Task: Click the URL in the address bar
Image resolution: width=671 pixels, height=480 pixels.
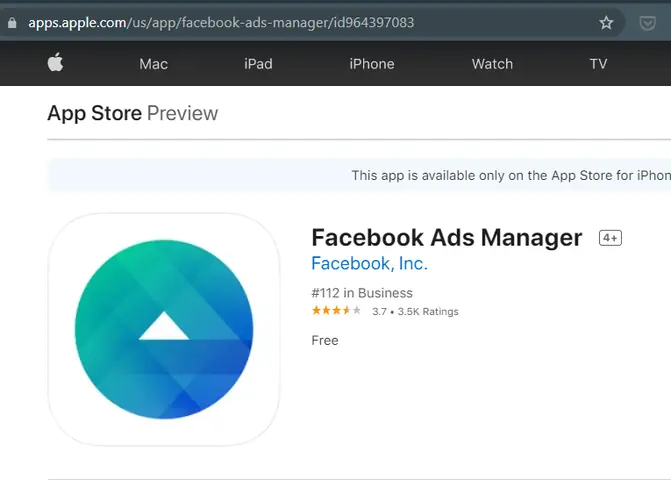Action: point(221,22)
